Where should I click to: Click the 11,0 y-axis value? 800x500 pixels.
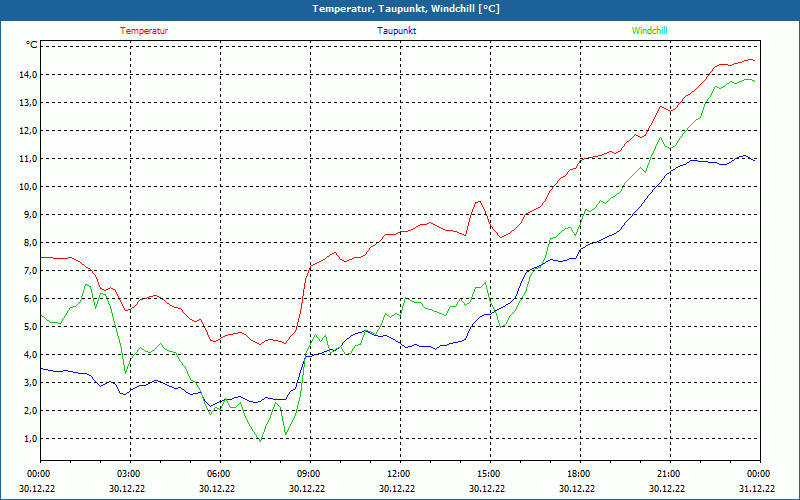[29, 159]
